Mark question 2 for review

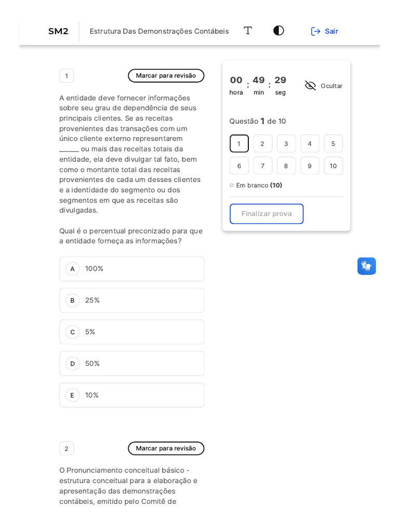tap(166, 448)
